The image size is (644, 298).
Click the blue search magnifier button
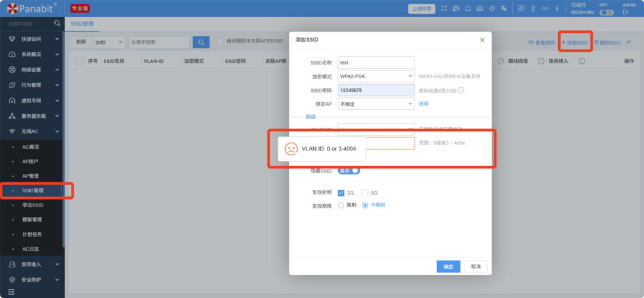[x=202, y=42]
